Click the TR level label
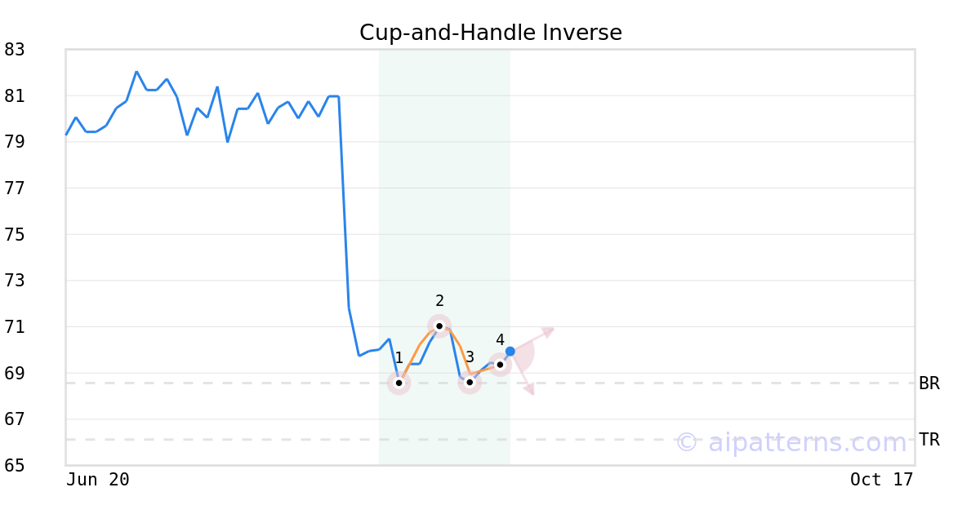Screen dimensions: 980x514 click(x=929, y=440)
